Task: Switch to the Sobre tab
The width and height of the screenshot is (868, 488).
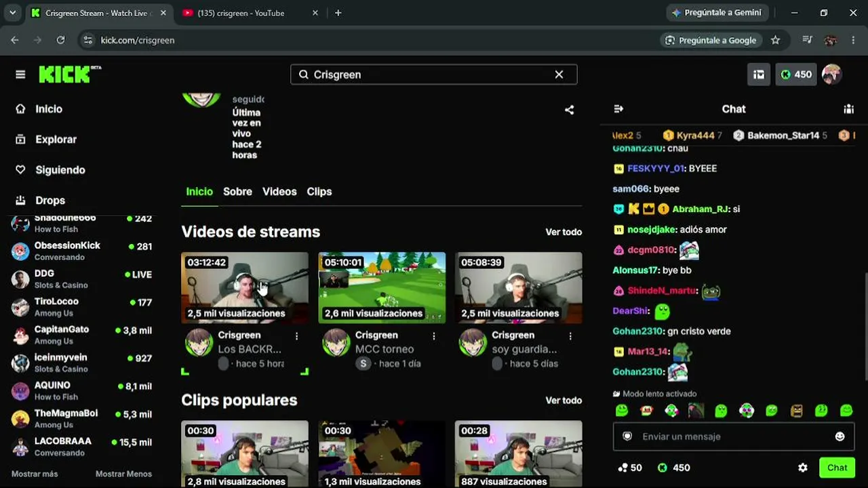Action: pos(237,192)
